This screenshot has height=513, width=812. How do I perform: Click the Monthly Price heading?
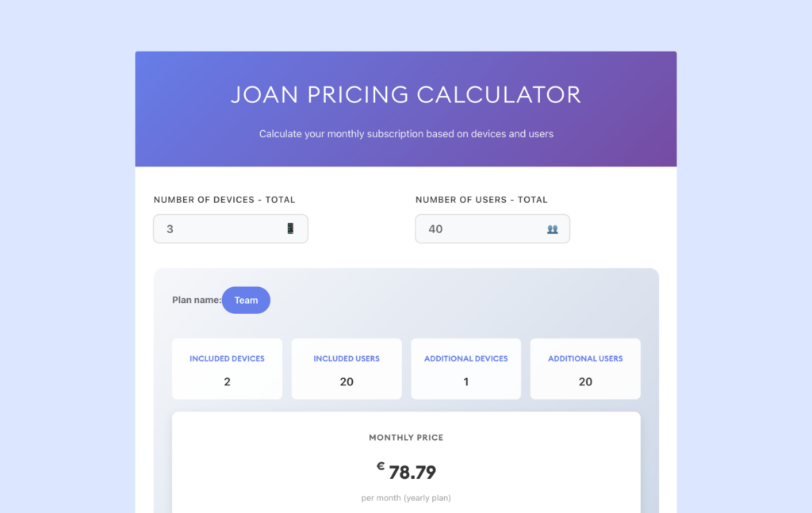tap(406, 437)
